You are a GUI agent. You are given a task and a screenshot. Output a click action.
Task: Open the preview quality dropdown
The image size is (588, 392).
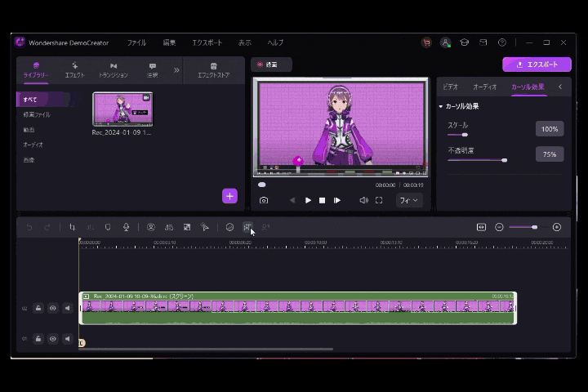click(x=409, y=200)
